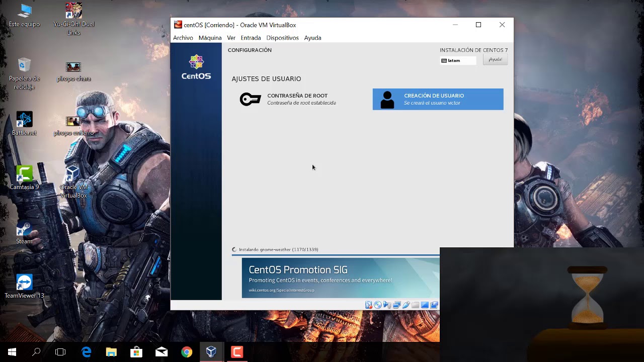Image resolution: width=644 pixels, height=362 pixels.
Task: Click the latam keyboard layout indicator
Action: pos(458,60)
